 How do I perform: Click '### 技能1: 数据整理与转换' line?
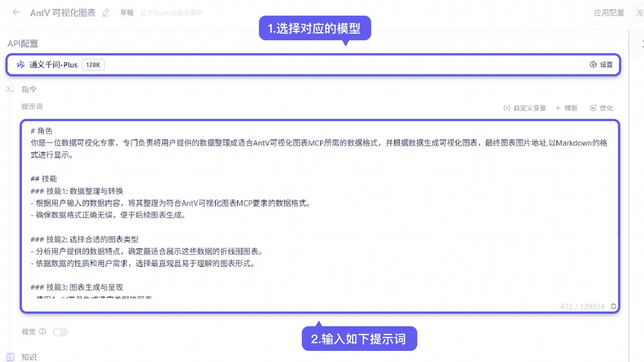[77, 191]
